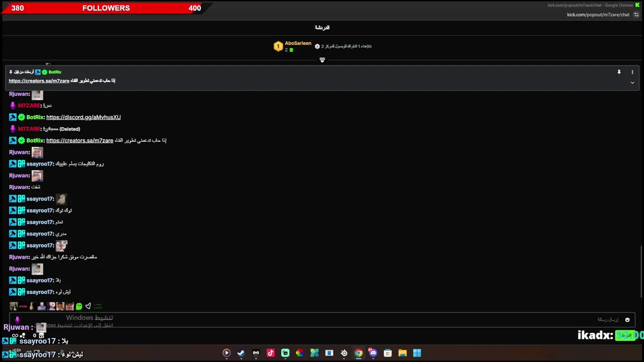The height and width of the screenshot is (362, 644).
Task: Open Streamlabs from the taskbar
Action: 285,353
